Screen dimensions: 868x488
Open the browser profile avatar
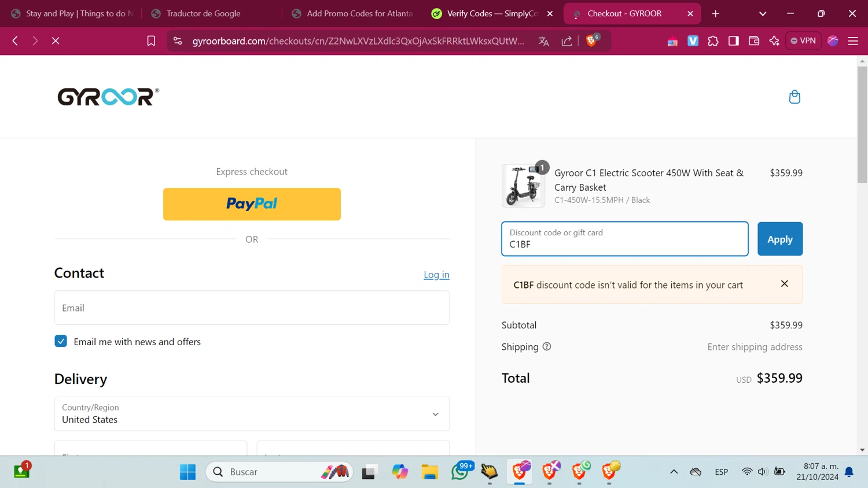click(x=833, y=41)
